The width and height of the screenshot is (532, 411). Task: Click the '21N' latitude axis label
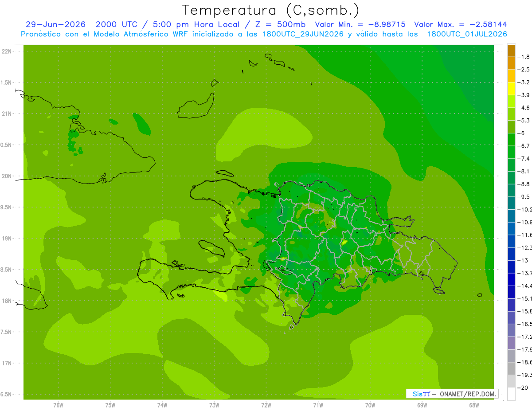7,114
